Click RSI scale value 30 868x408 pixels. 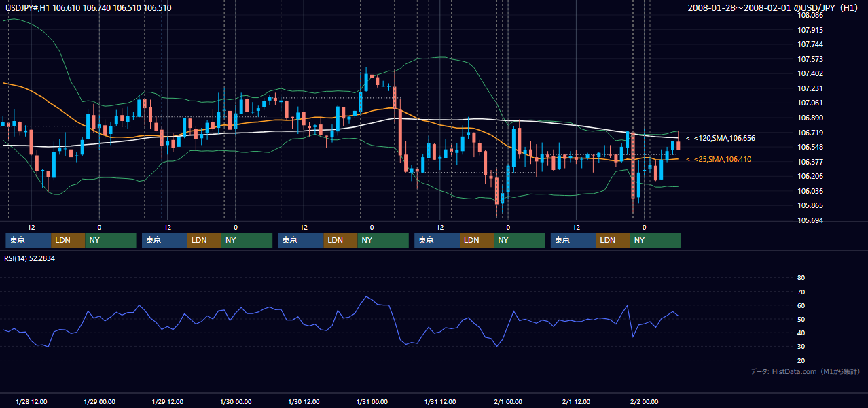pyautogui.click(x=801, y=347)
